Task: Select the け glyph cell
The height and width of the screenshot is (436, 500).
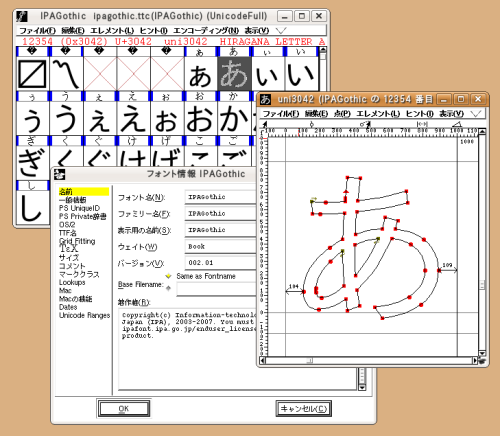Action: pos(133,156)
